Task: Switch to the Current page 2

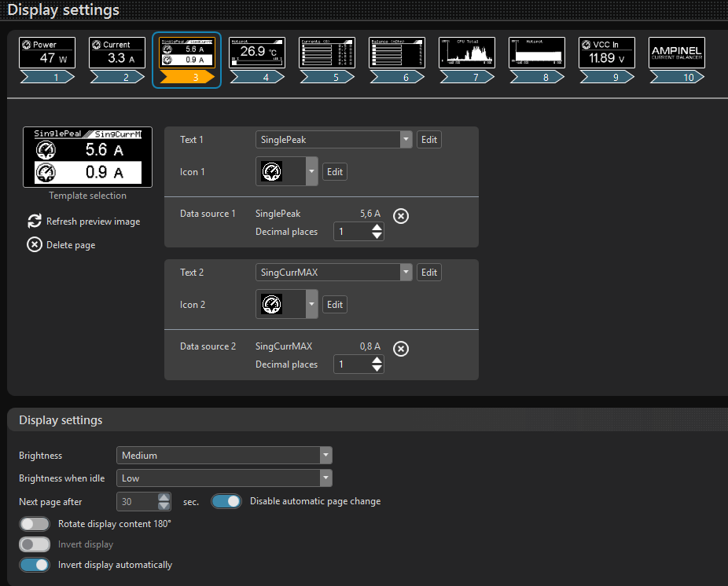Action: (x=117, y=53)
